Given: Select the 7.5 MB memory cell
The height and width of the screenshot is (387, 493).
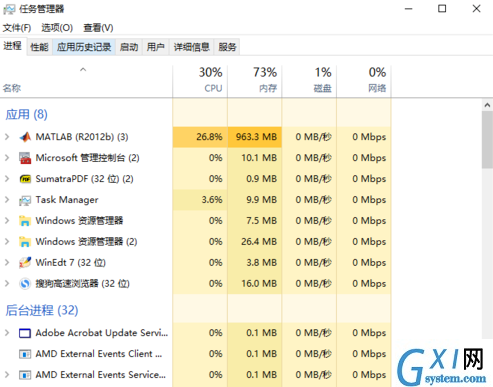Looking at the screenshot, I should tap(255, 221).
